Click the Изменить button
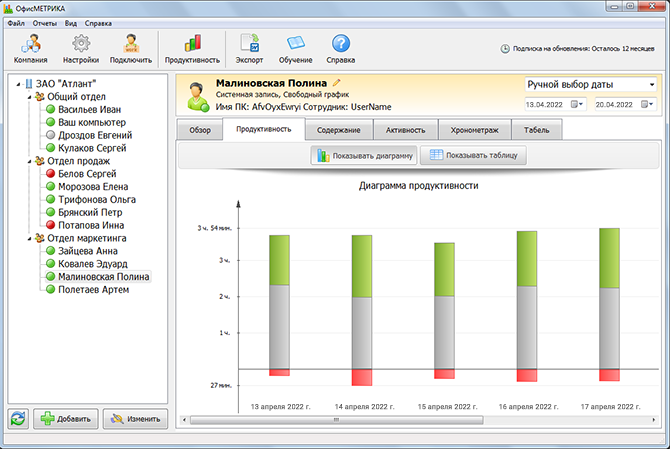This screenshot has width=670, height=449. 135,419
